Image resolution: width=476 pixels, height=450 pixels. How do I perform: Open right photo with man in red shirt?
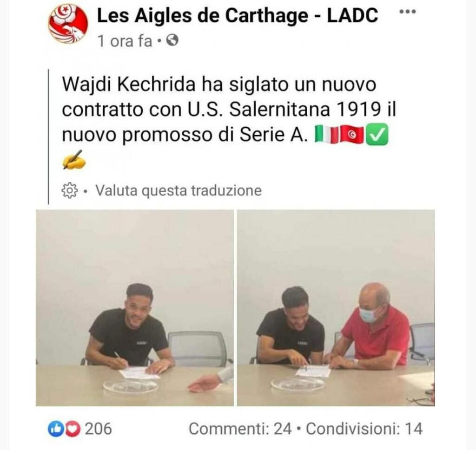coord(336,308)
